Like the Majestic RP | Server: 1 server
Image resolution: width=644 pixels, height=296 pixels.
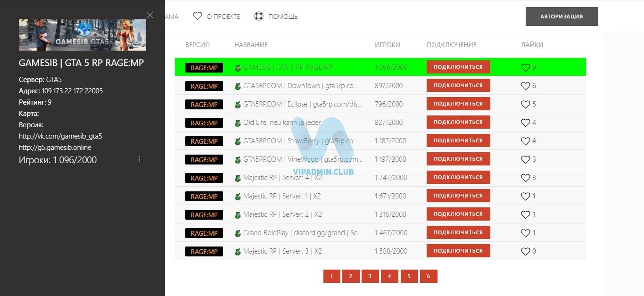pyautogui.click(x=525, y=196)
